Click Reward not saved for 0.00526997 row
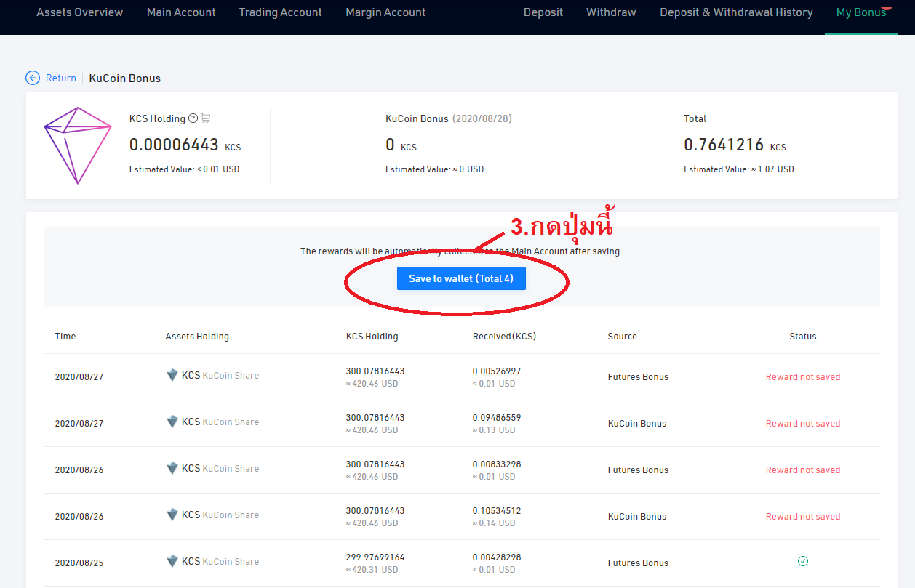Viewport: 915px width, 588px height. coord(803,377)
